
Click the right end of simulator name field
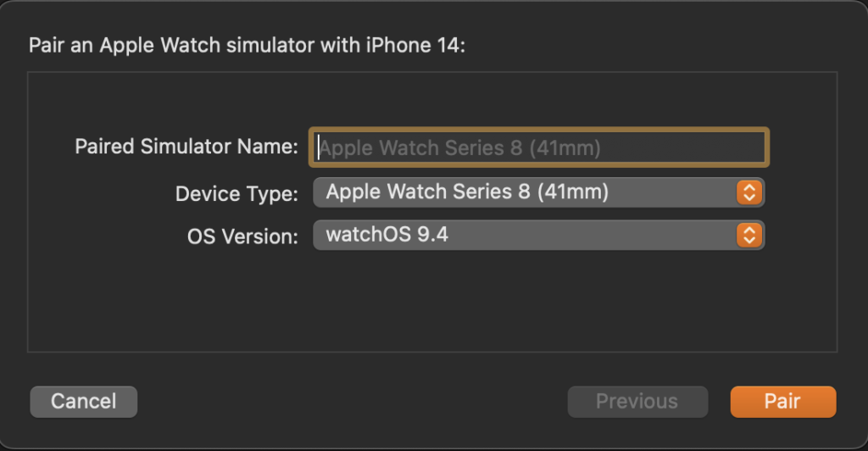tap(746, 148)
